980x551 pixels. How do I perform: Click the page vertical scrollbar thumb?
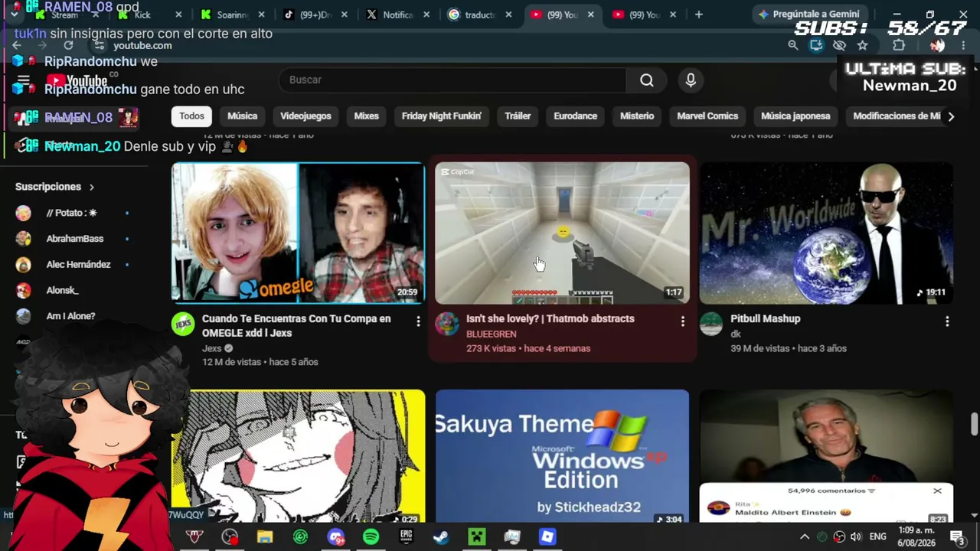coord(974,423)
